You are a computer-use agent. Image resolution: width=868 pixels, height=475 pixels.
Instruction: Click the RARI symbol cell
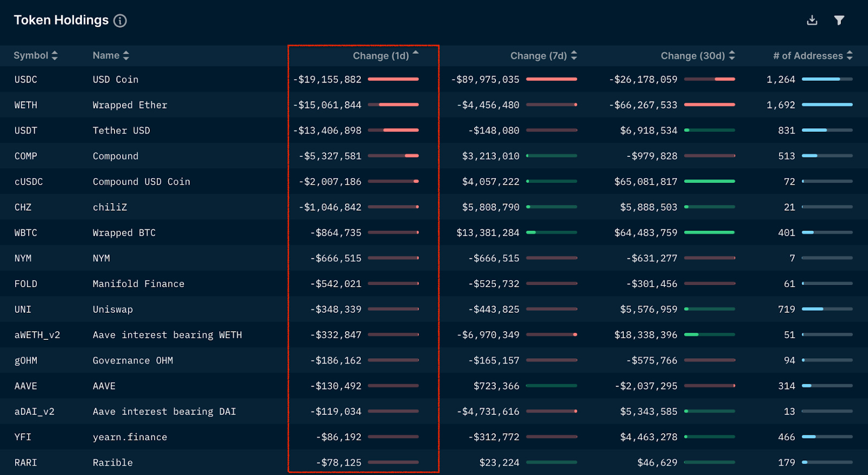click(25, 463)
